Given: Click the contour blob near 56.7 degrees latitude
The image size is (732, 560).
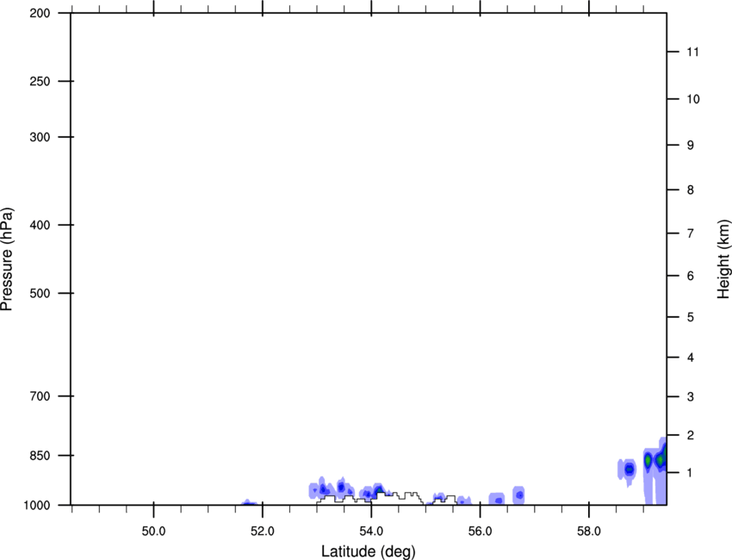Looking at the screenshot, I should coord(519,495).
